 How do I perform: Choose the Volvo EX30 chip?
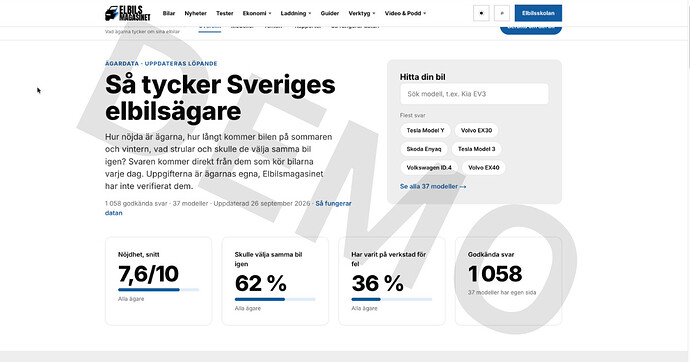coord(476,130)
